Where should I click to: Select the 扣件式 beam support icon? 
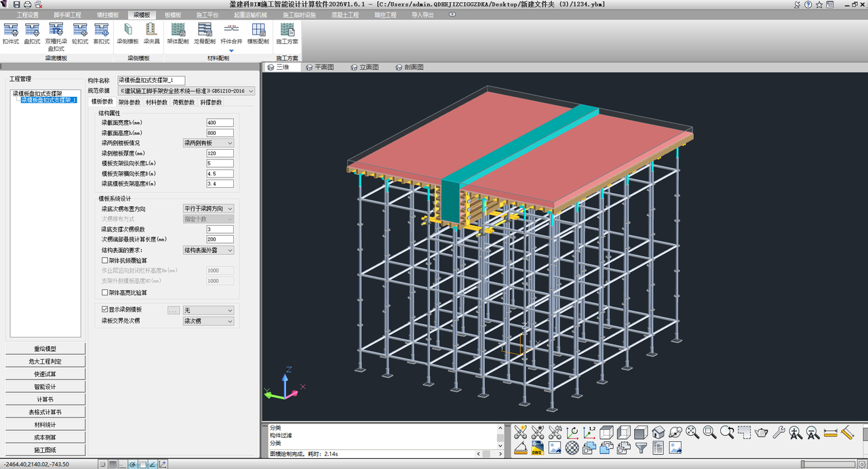[x=10, y=34]
